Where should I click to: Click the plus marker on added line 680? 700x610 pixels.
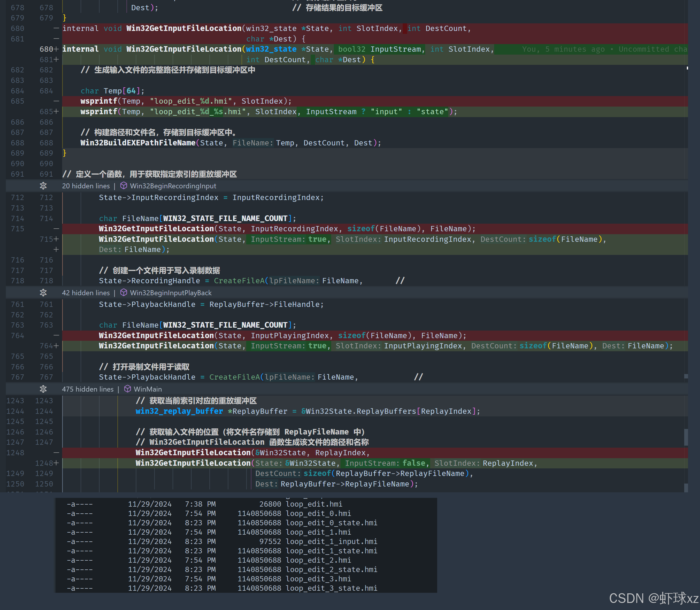(56, 49)
